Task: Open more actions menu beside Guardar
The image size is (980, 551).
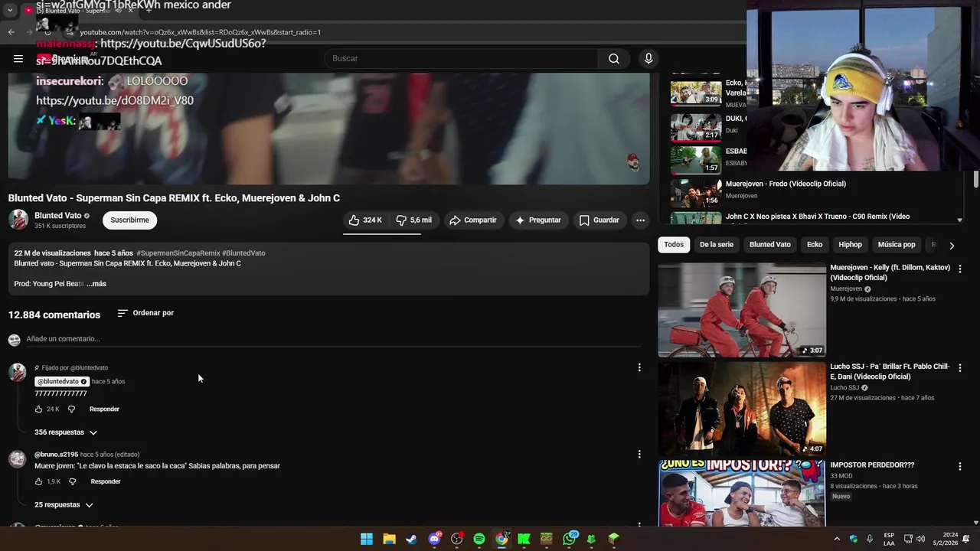Action: (640, 220)
